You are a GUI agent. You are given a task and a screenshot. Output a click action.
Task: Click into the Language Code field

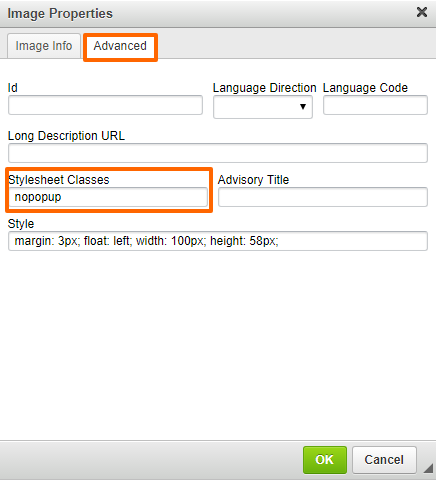(x=375, y=105)
